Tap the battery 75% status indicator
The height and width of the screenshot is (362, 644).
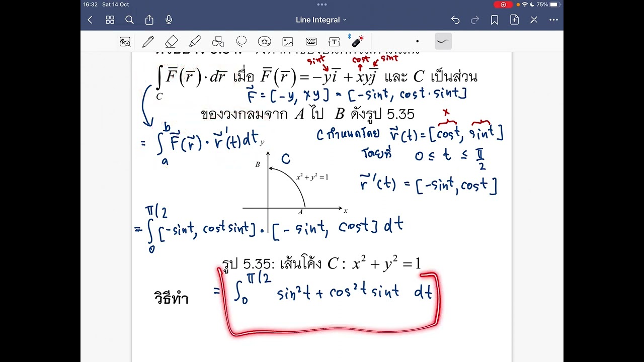click(548, 5)
